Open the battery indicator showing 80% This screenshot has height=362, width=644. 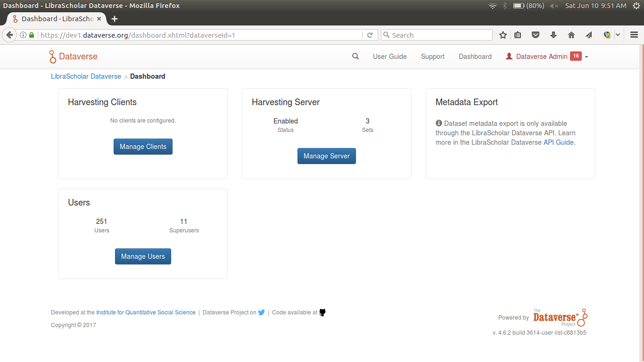pyautogui.click(x=528, y=6)
